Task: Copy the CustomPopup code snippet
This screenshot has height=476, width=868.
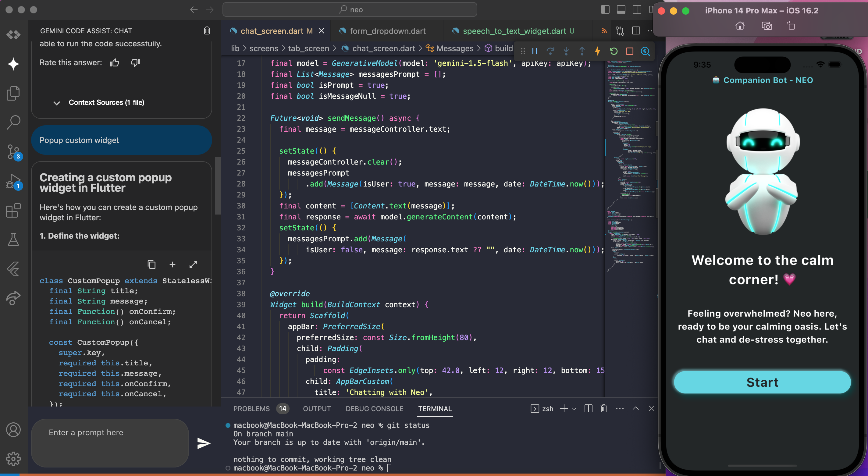Action: point(152,265)
